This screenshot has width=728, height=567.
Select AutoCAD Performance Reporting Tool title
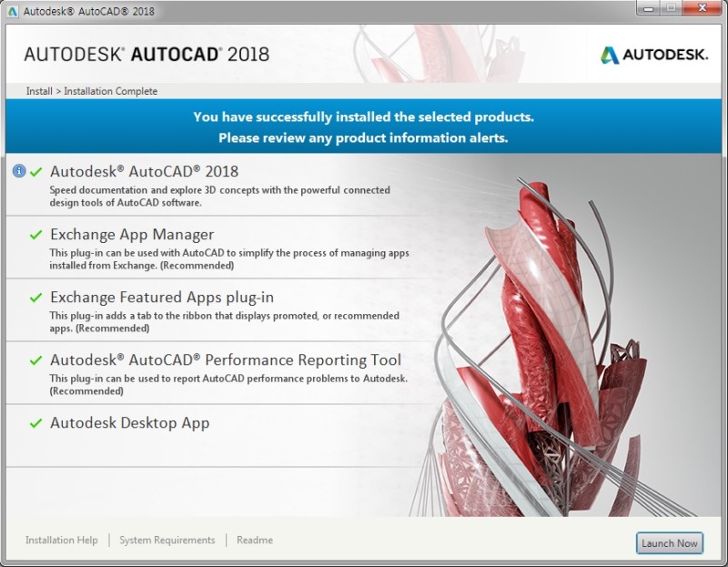click(226, 359)
